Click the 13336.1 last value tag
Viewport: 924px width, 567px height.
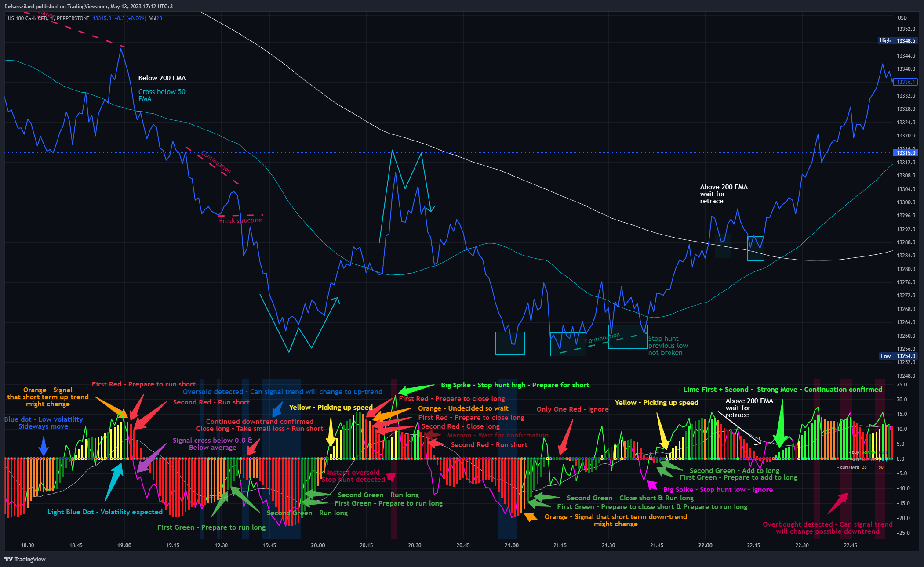pyautogui.click(x=906, y=82)
